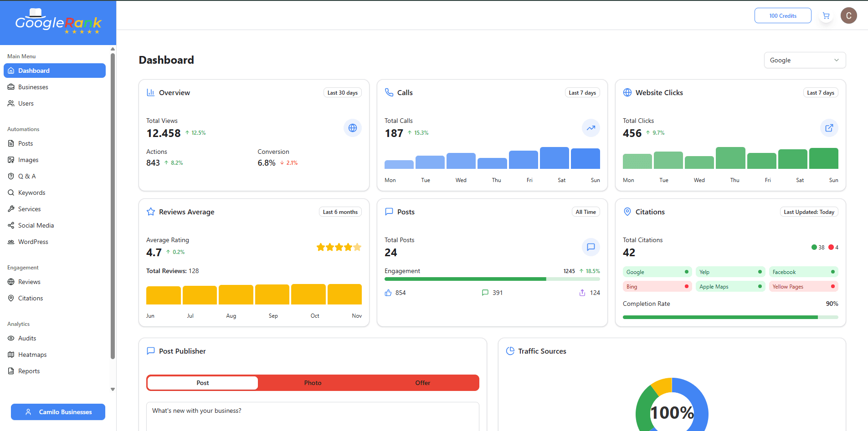868x431 pixels.
Task: Go to Keywords in the sidebar
Action: click(x=55, y=193)
